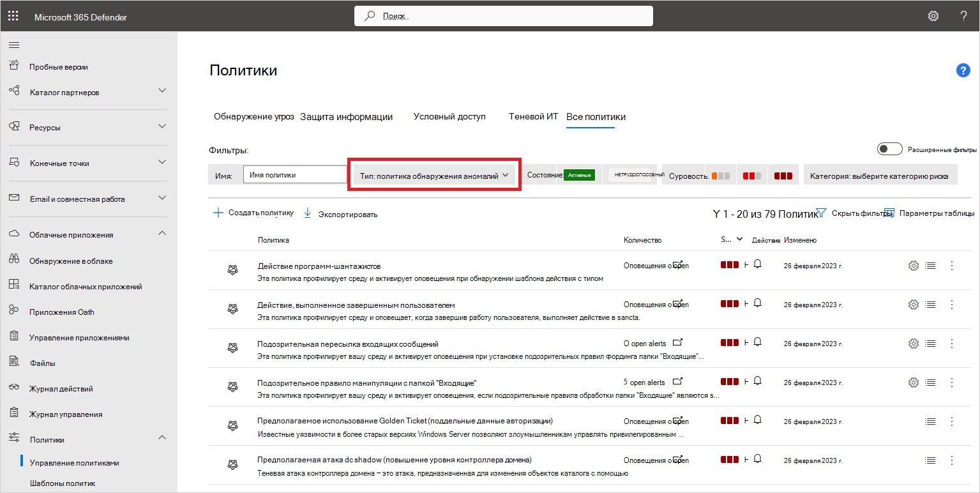Open Управление политиками in sidebar
This screenshot has width=980, height=493.
tap(75, 463)
